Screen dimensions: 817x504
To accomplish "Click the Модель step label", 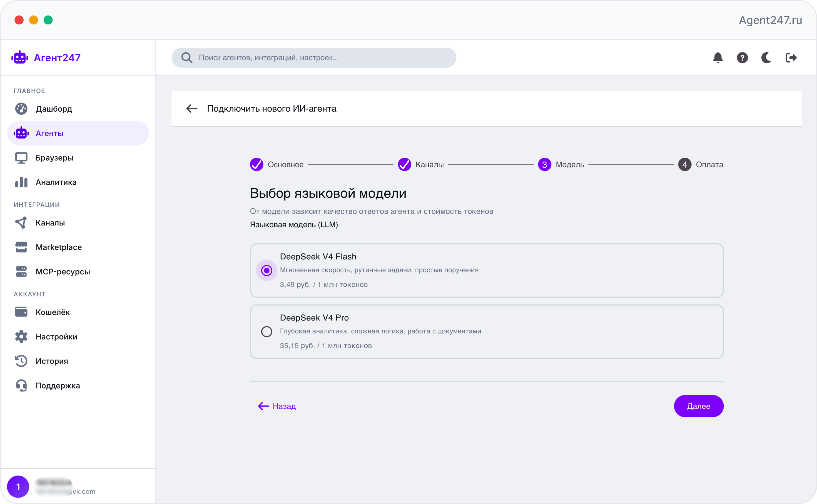I will point(570,165).
